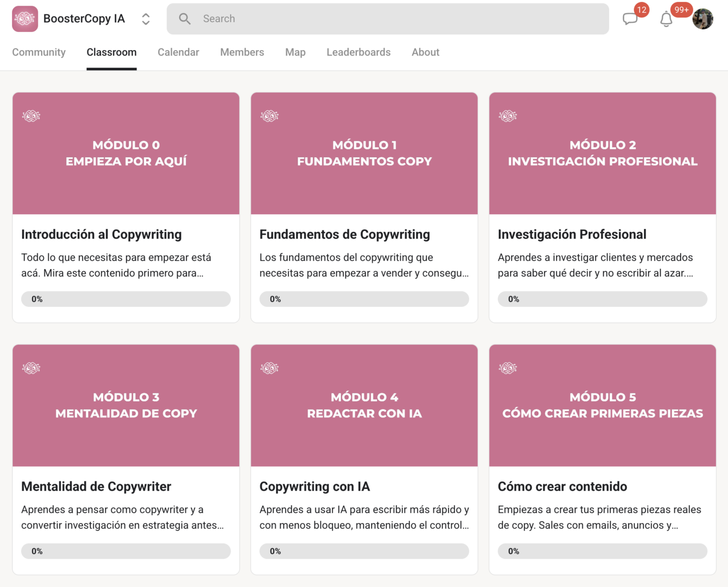The height and width of the screenshot is (587, 728).
Task: Click brain icon on Módulo 0 card
Action: [31, 116]
